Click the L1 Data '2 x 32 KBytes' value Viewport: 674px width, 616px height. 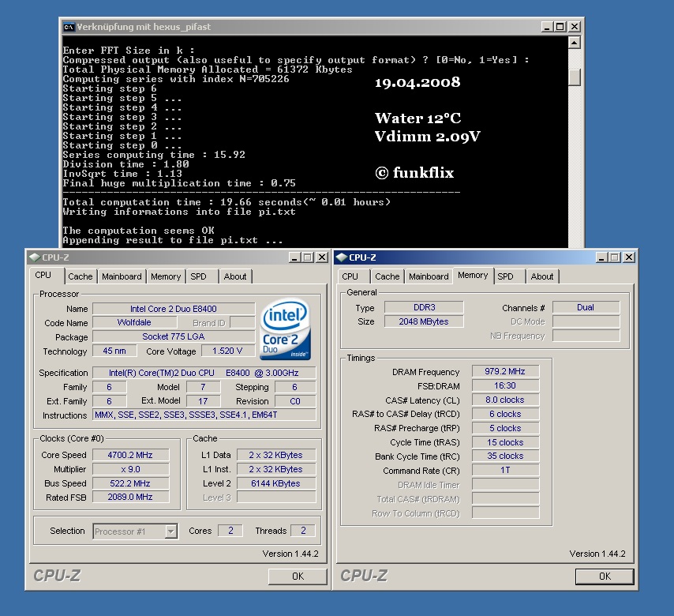(x=276, y=455)
